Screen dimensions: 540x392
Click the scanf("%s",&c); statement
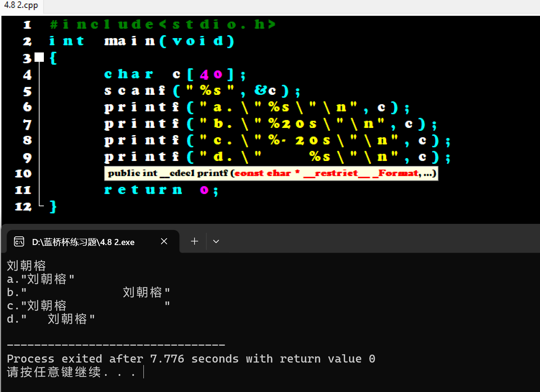coord(202,91)
